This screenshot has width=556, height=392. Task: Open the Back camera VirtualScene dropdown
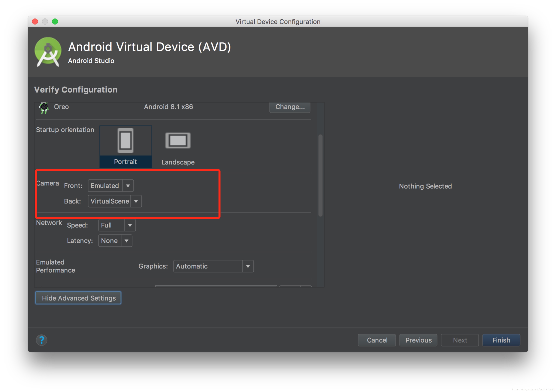click(114, 201)
